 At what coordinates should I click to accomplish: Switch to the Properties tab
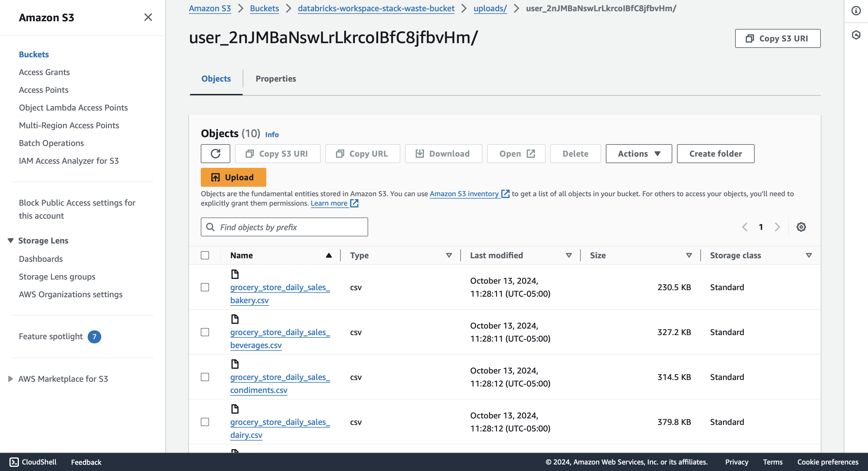276,79
